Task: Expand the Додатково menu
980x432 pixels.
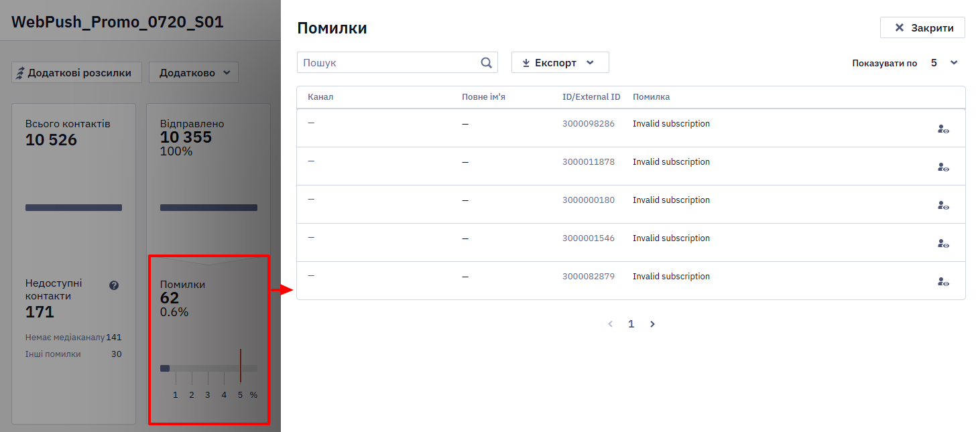Action: coord(193,72)
